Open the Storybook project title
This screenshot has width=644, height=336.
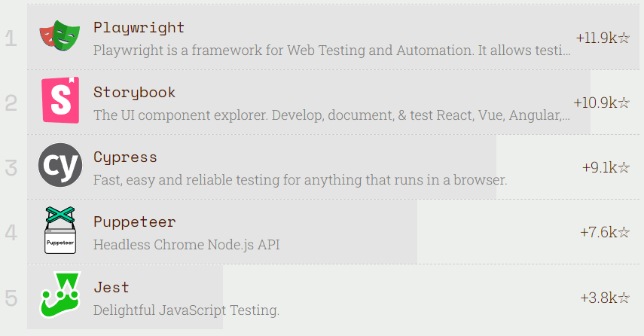[134, 93]
